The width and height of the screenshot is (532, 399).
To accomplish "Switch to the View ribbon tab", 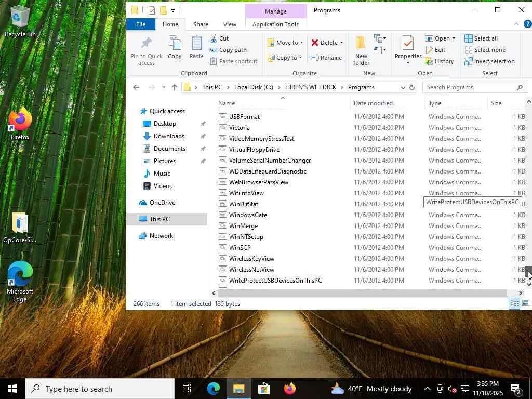I will click(230, 24).
